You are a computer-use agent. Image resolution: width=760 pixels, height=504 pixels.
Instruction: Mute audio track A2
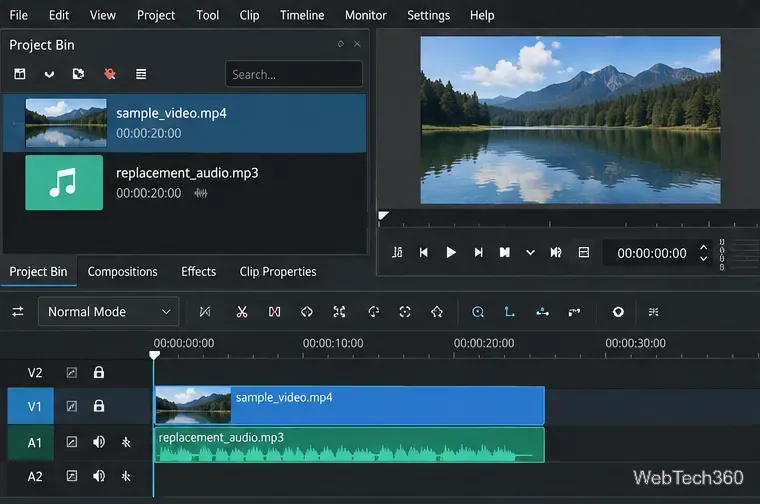tap(99, 476)
